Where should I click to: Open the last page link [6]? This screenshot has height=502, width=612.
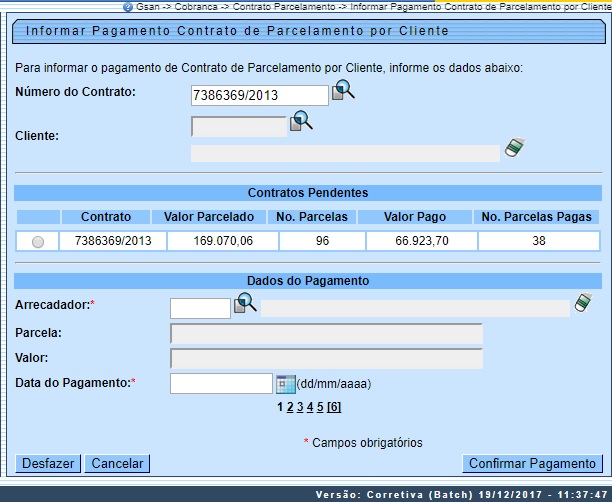pos(334,407)
